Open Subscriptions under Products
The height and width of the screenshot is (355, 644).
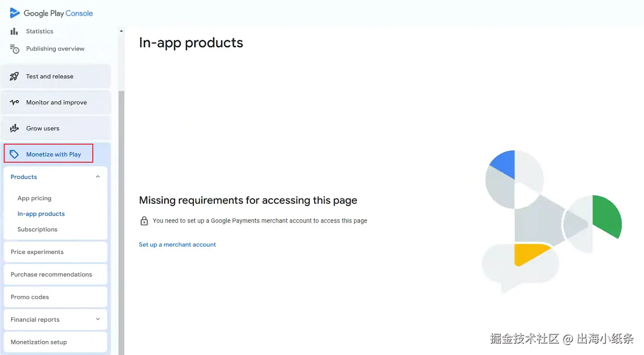(x=37, y=229)
